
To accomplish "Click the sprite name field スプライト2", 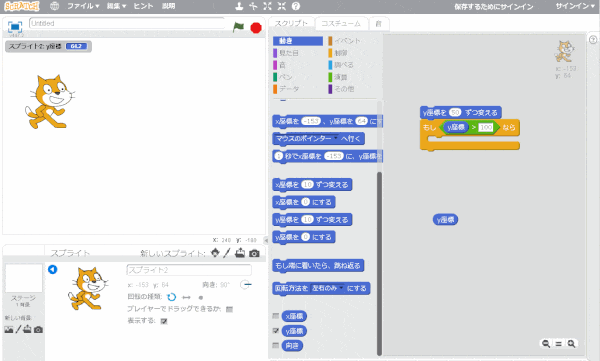I will (x=189, y=270).
